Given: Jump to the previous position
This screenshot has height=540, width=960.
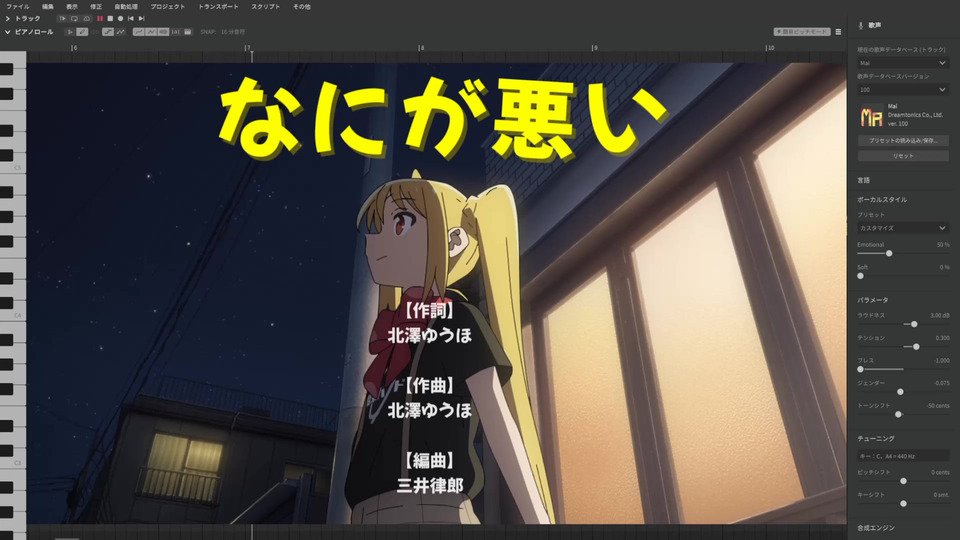Looking at the screenshot, I should click(130, 19).
